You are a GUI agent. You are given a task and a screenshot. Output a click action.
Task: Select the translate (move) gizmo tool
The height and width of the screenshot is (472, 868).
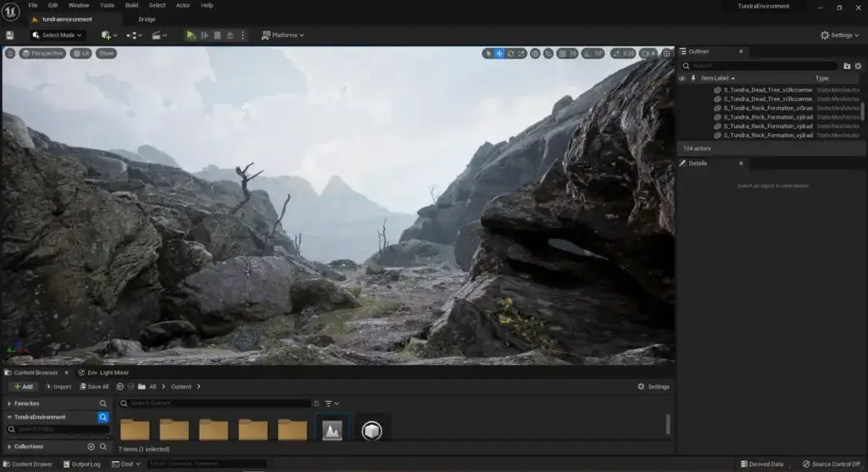(499, 53)
